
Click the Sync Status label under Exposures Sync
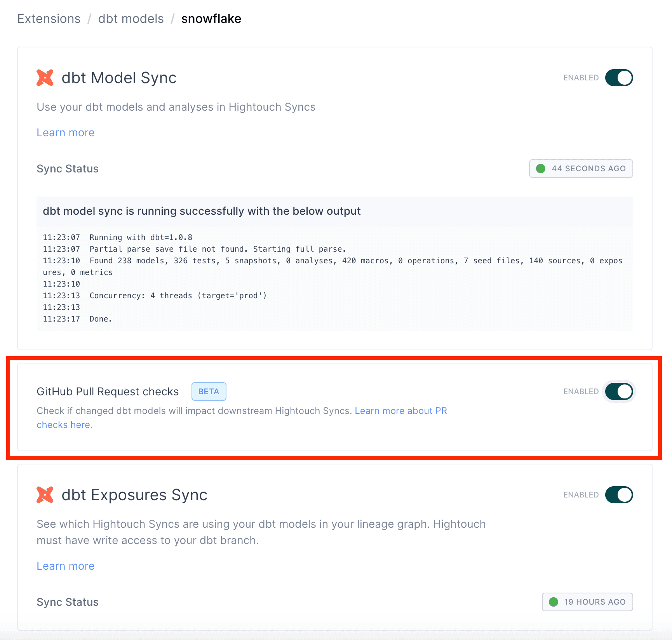(x=67, y=602)
